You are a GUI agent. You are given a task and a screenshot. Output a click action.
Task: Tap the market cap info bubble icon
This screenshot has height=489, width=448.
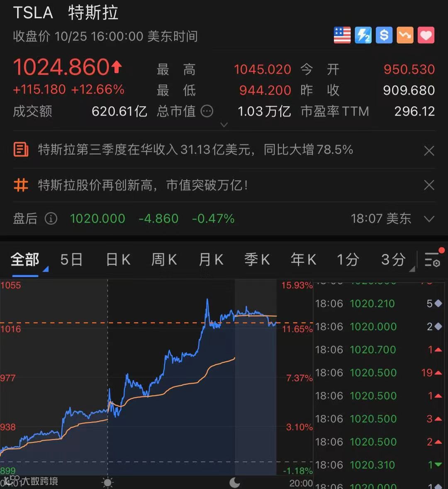(207, 111)
